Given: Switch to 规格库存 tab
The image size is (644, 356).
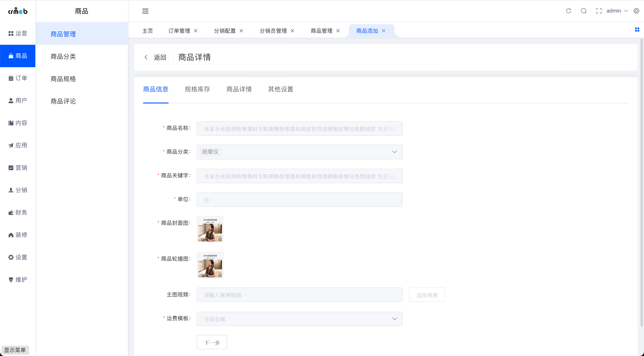Looking at the screenshot, I should pos(197,89).
